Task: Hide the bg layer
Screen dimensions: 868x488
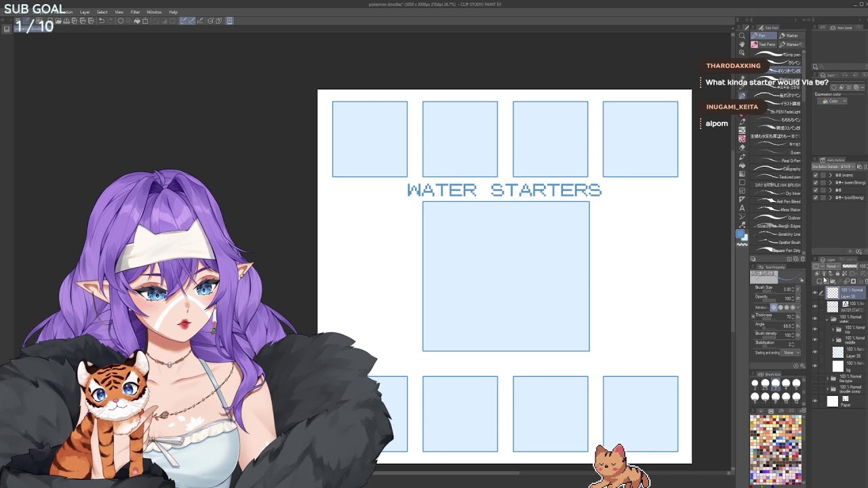Action: click(815, 365)
